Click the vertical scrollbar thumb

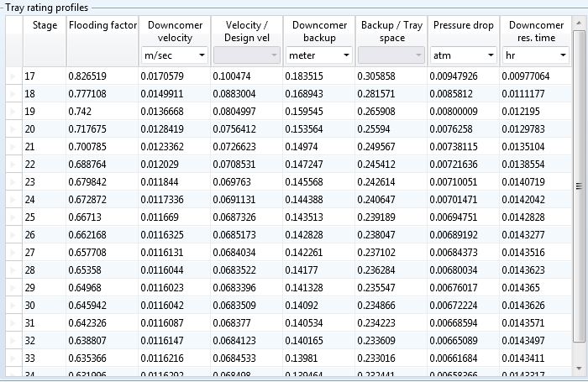coord(579,186)
